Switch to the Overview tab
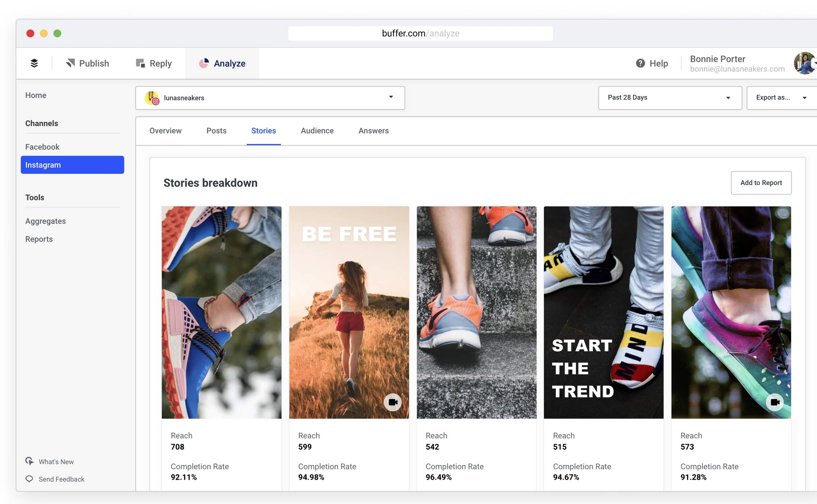The image size is (817, 504). pyautogui.click(x=165, y=131)
